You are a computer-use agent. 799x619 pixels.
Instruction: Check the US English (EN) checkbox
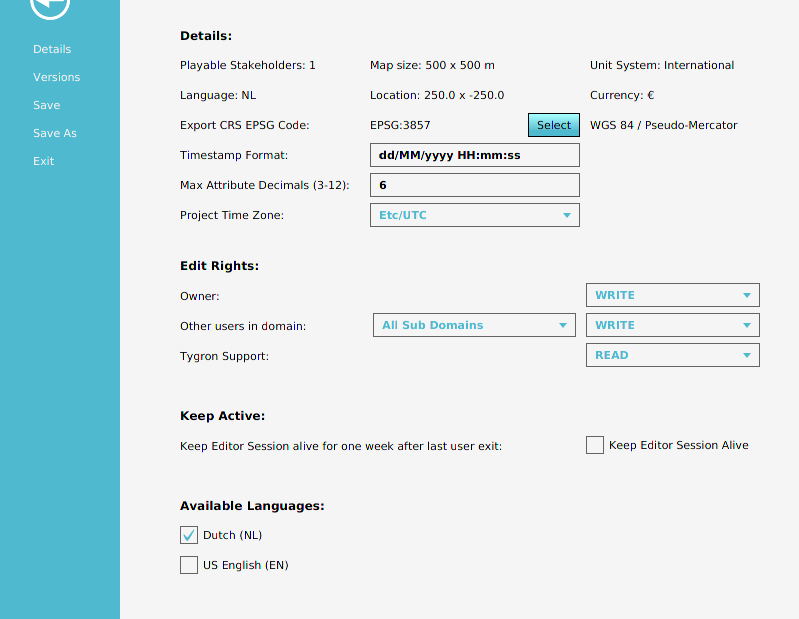(189, 565)
